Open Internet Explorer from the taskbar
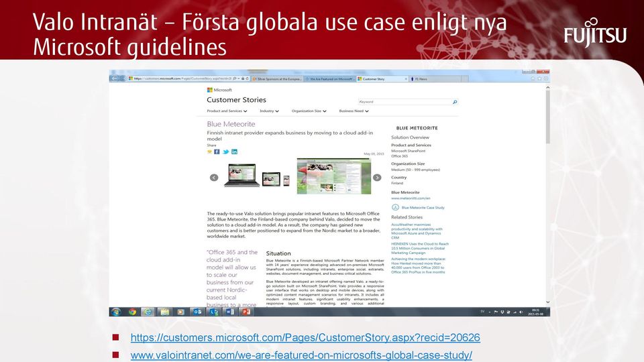Screen dimensions: 644x362 click(148, 312)
